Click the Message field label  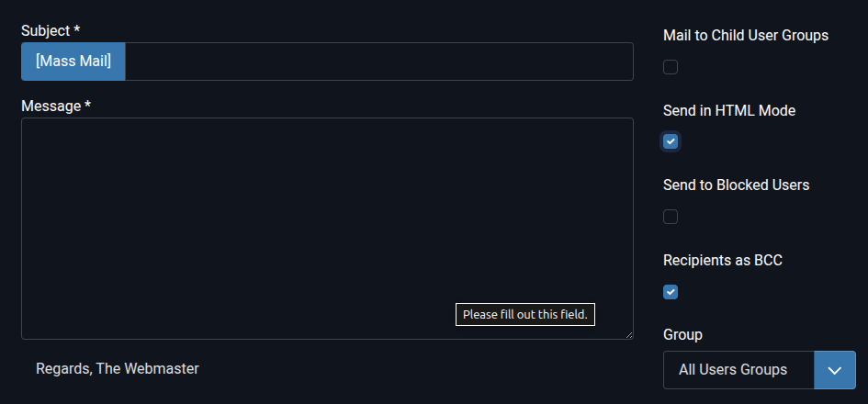(51, 106)
